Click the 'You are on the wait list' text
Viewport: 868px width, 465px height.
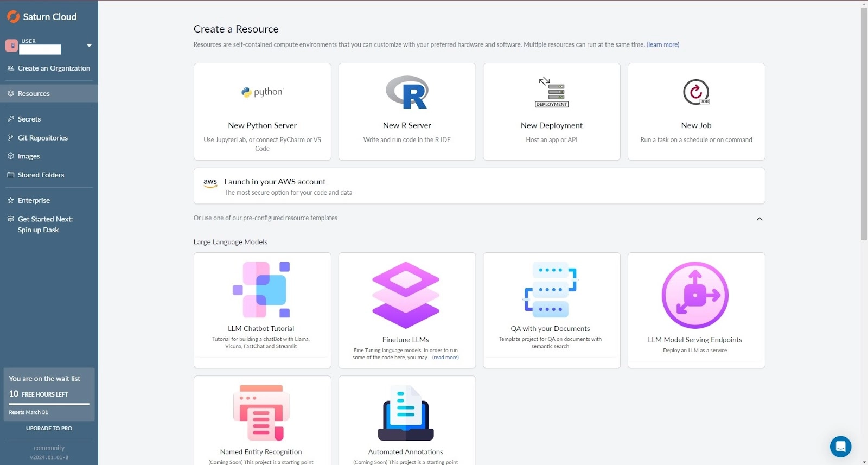[x=44, y=379]
